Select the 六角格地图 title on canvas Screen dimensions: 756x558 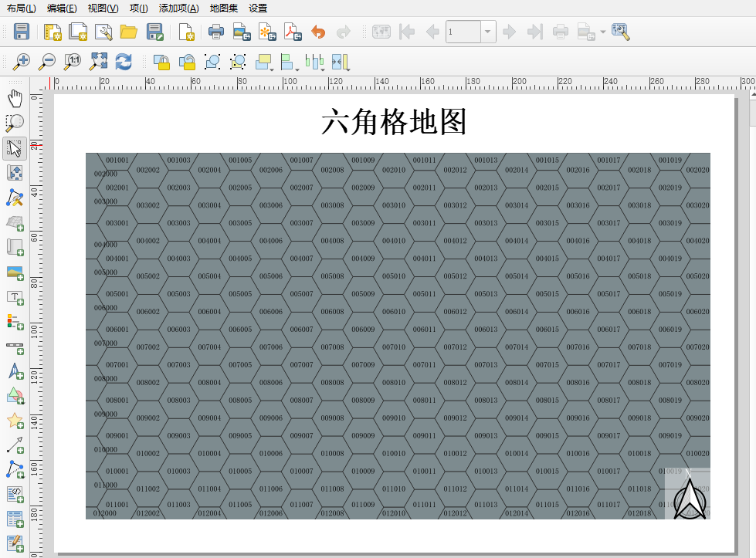pos(394,122)
